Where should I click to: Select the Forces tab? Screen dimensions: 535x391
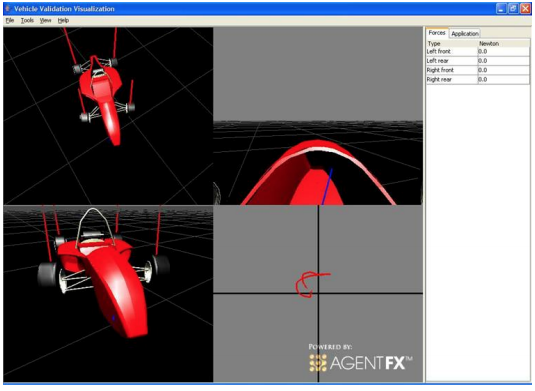point(437,33)
